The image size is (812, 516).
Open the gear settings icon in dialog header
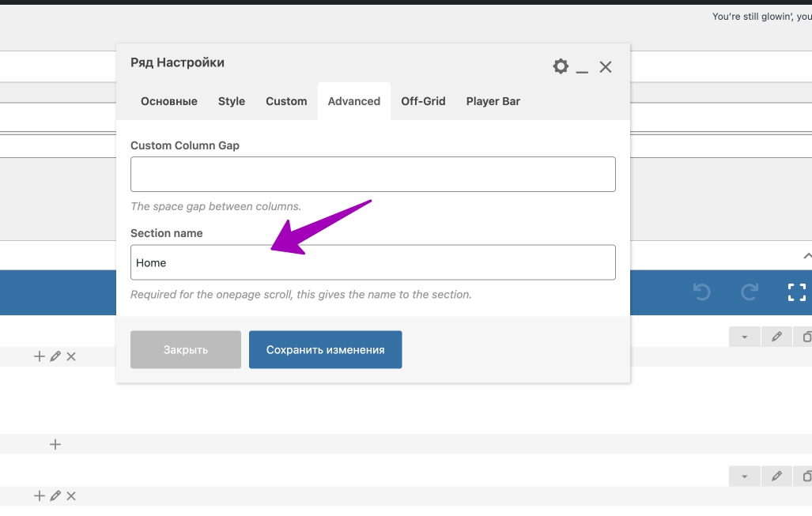[x=561, y=66]
